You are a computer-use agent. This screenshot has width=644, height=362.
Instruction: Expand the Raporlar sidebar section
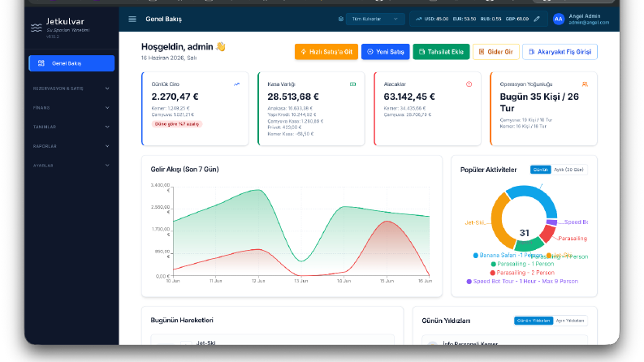[71, 146]
